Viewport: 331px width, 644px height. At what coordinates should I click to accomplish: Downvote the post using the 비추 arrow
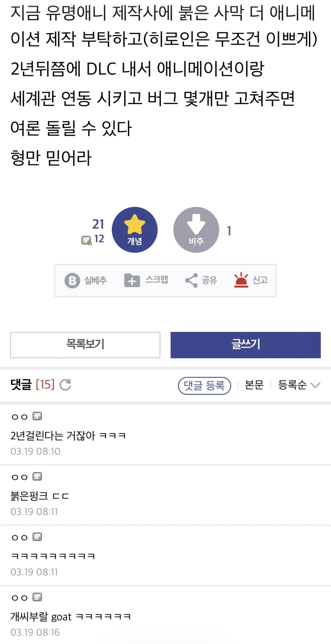(x=196, y=229)
